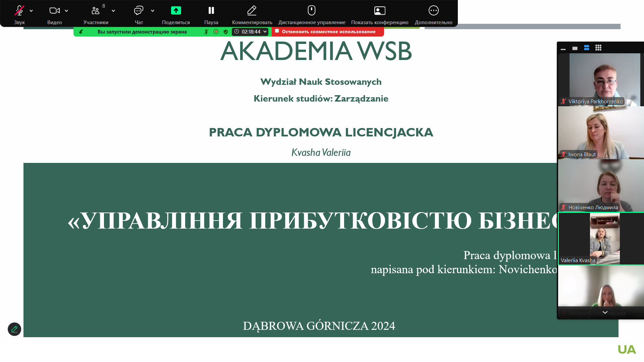Select Viktoriya Parkhomenko video thumbnail

[x=600, y=79]
